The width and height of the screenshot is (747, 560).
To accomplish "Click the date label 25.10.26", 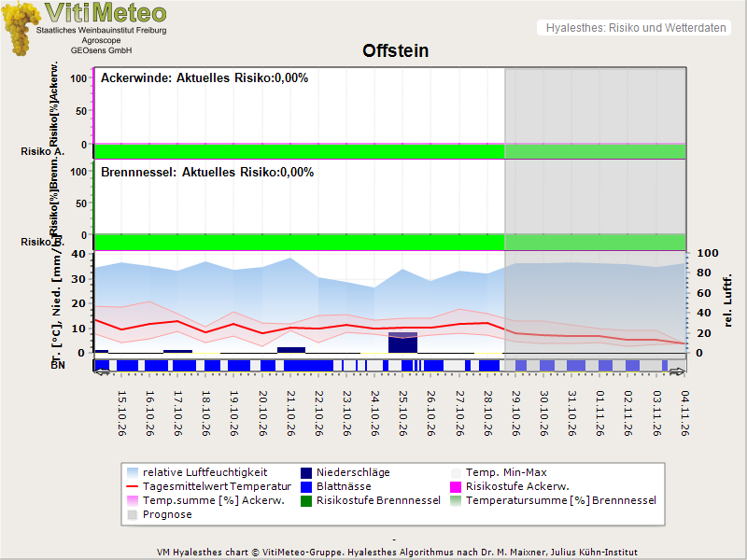I will [403, 413].
